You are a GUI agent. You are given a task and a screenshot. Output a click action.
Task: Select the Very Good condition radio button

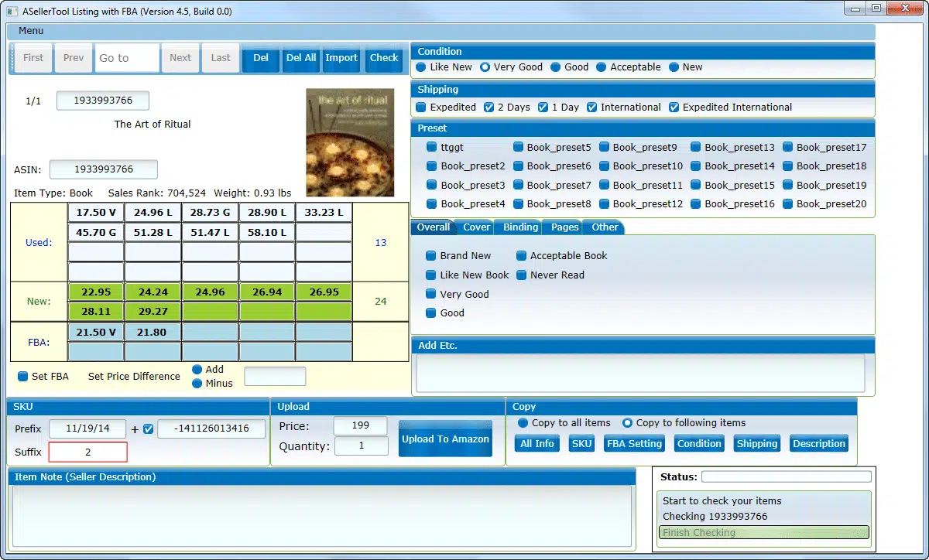pos(485,67)
